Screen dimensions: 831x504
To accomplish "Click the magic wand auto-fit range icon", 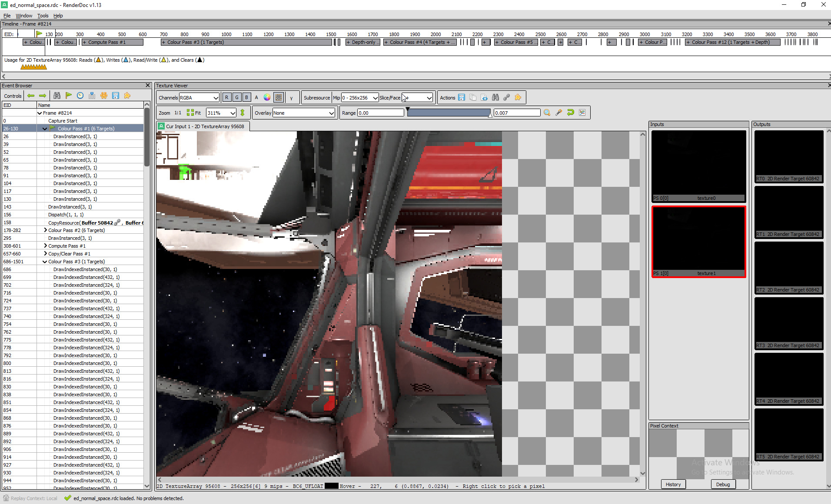I will (x=559, y=113).
